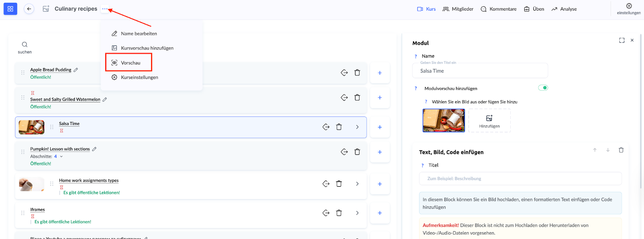Edit Apple Bread Pudding name pencil
The image size is (644, 239).
click(76, 70)
